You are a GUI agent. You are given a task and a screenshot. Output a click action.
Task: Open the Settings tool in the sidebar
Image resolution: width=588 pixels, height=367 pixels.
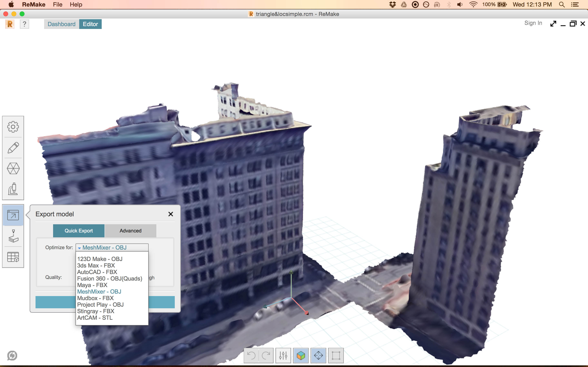[13, 126]
